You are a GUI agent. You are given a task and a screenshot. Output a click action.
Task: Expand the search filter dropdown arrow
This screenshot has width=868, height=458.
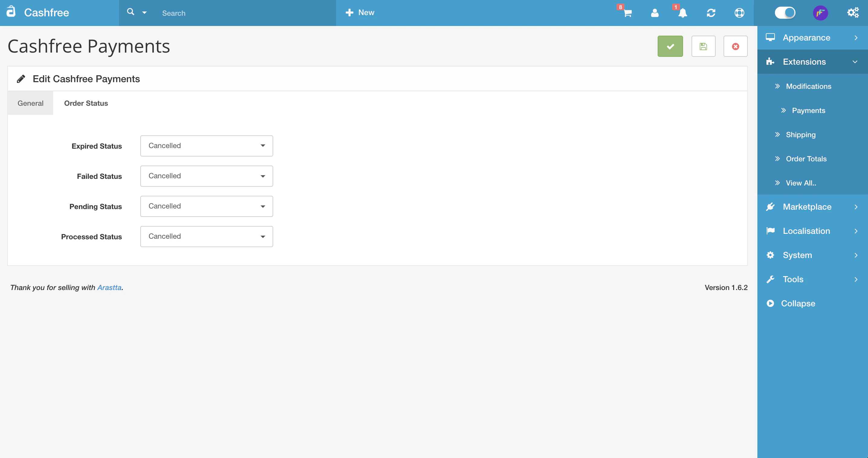[144, 13]
